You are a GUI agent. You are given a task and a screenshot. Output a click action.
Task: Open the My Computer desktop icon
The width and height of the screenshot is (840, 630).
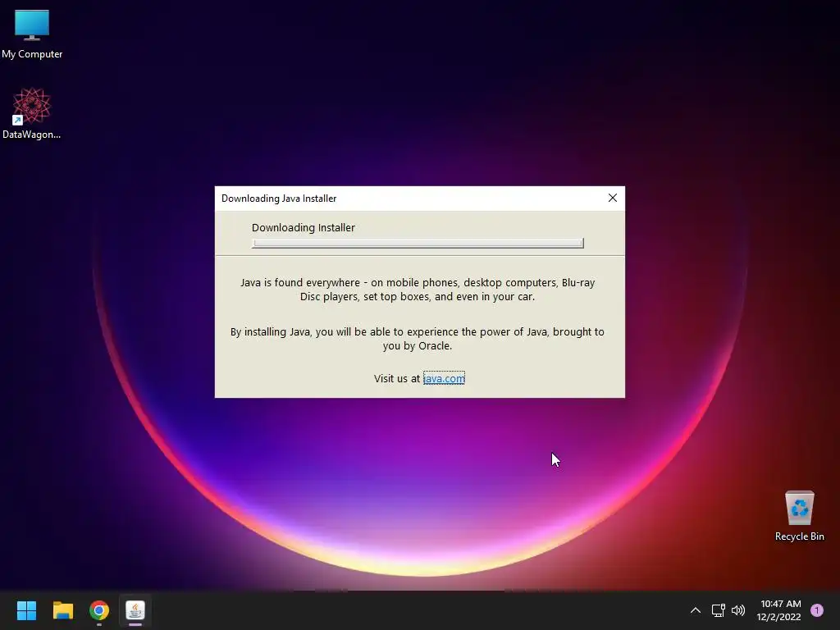point(32,34)
